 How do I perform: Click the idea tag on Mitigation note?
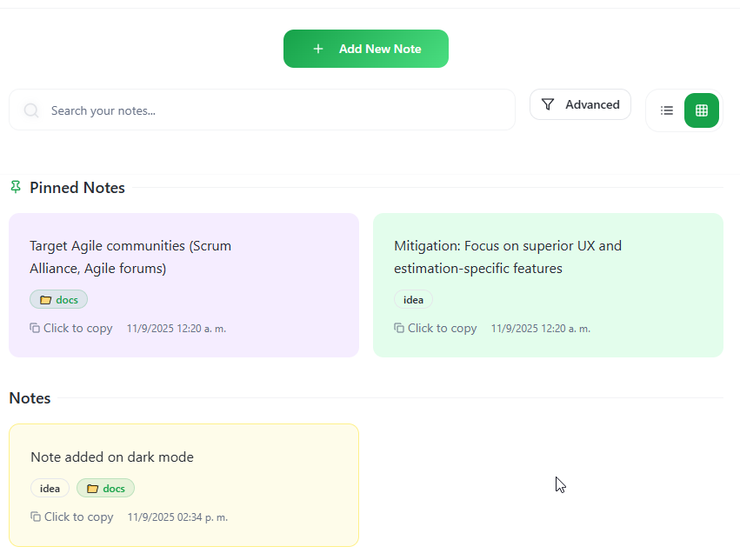[413, 300]
